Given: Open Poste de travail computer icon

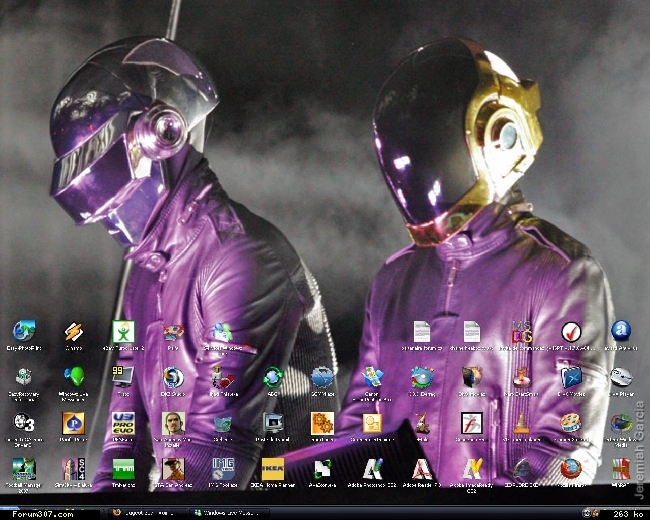Looking at the screenshot, I should pos(273,423).
